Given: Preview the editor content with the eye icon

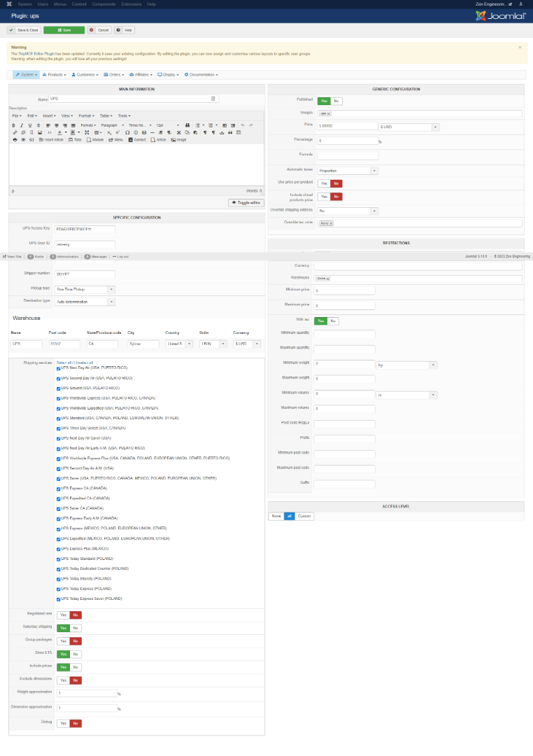Looking at the screenshot, I should pyautogui.click(x=23, y=140).
